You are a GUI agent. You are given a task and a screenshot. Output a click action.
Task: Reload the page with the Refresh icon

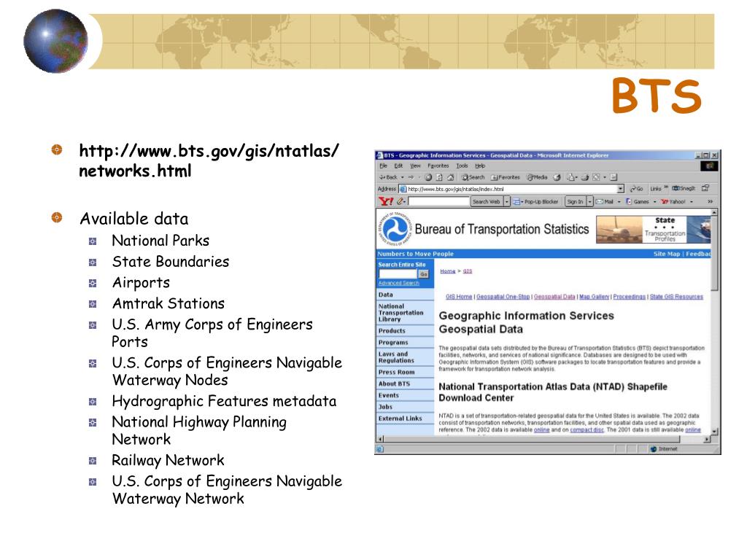439,177
